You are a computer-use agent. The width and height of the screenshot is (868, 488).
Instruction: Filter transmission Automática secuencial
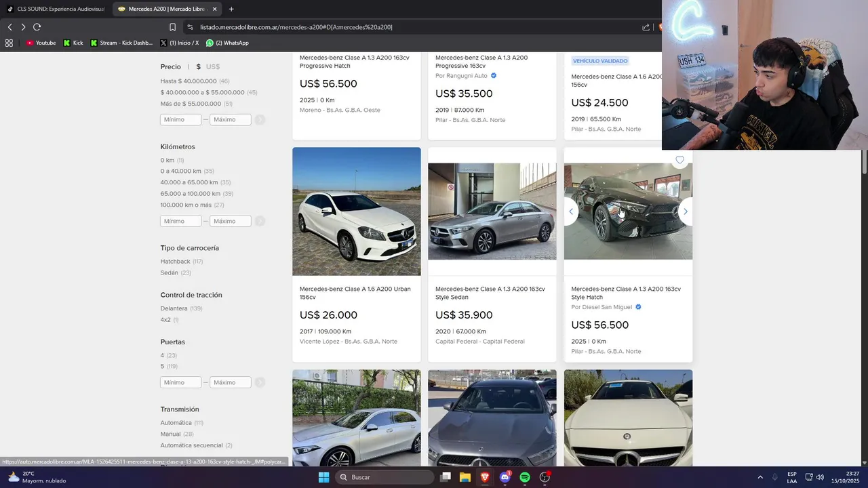coord(192,445)
